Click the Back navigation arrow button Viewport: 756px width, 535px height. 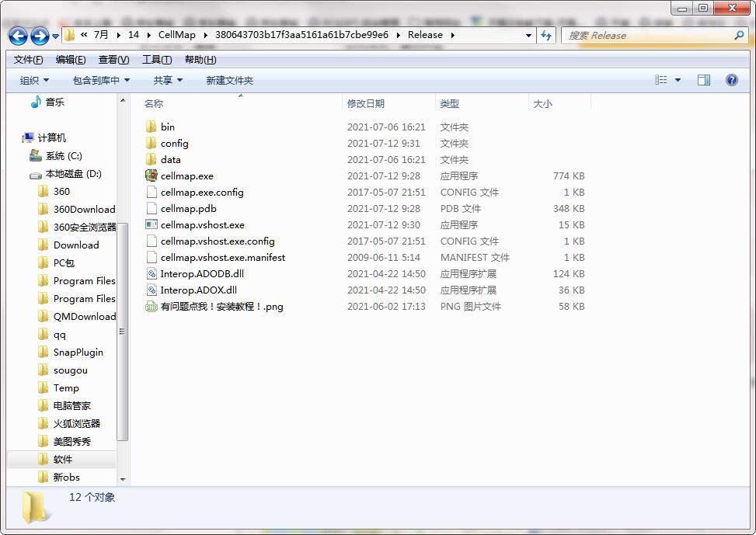(x=19, y=36)
